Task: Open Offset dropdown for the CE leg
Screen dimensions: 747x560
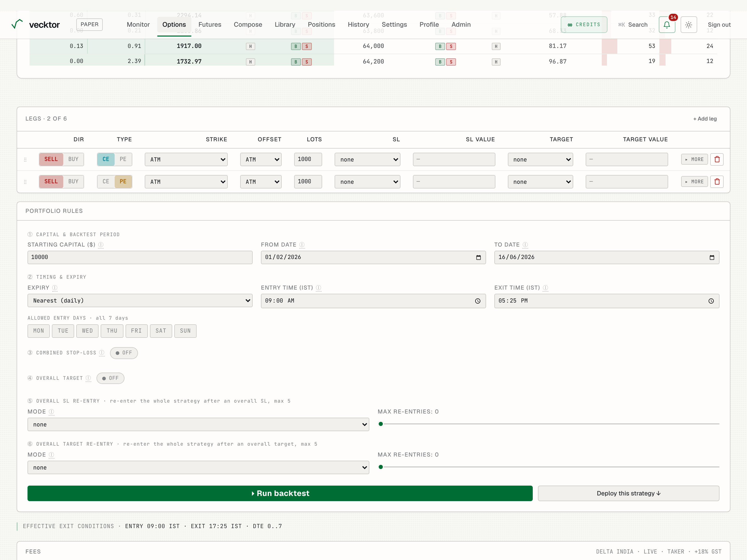Action: (261, 160)
